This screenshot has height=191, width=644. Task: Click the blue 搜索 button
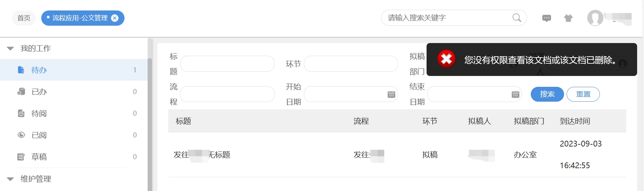(x=547, y=94)
